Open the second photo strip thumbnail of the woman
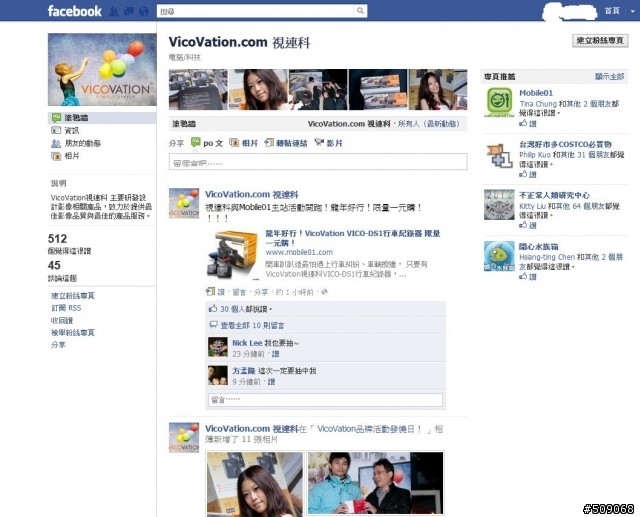Screen dimensions: 640x517 point(258,89)
